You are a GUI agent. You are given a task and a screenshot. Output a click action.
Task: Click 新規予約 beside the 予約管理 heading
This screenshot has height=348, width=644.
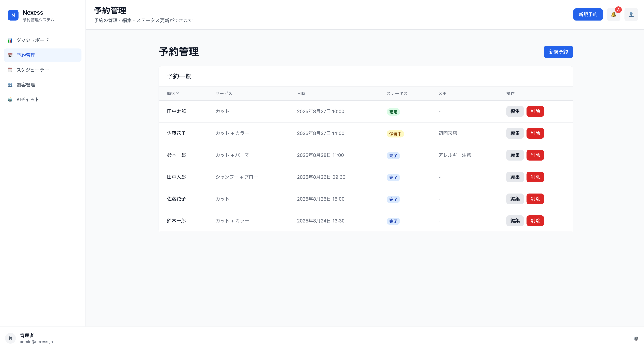558,52
